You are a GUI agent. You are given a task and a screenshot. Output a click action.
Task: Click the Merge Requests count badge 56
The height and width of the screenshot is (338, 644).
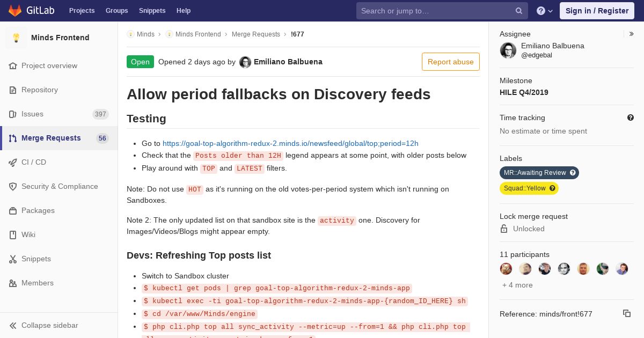103,138
